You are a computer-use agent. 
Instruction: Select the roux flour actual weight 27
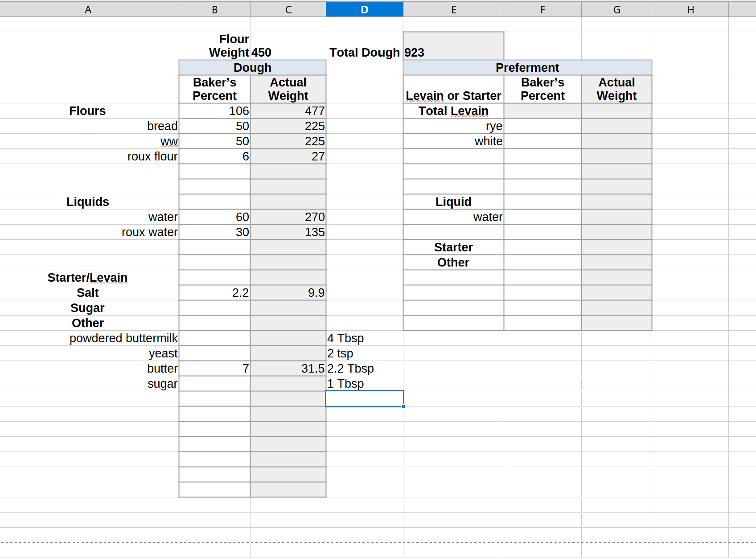click(288, 156)
